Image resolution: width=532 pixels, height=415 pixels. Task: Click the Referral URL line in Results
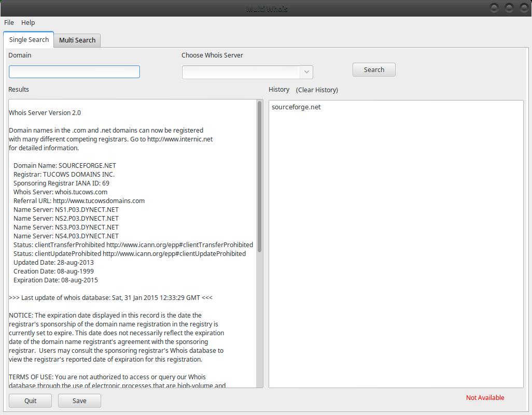pyautogui.click(x=79, y=201)
